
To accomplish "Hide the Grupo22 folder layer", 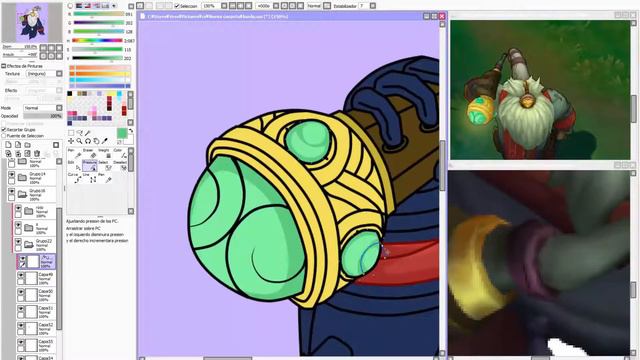I will (x=18, y=242).
